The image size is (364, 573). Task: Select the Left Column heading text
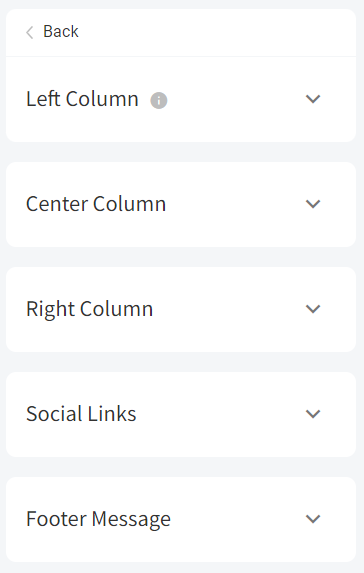pyautogui.click(x=82, y=99)
